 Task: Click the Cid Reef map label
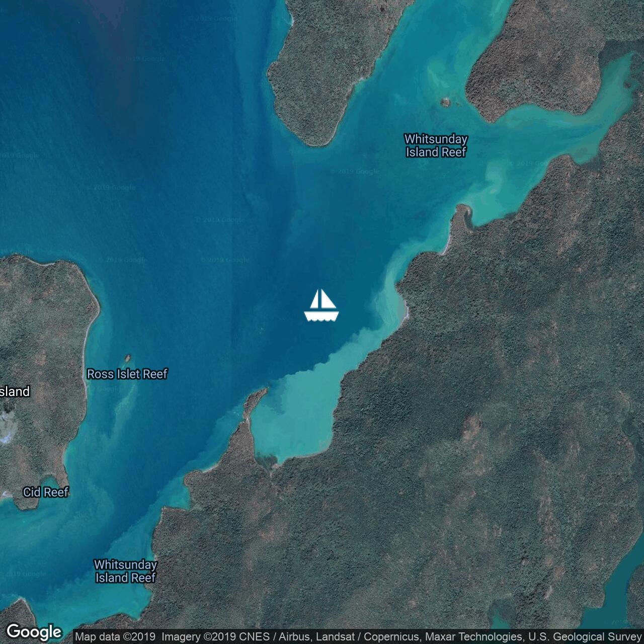(x=45, y=492)
